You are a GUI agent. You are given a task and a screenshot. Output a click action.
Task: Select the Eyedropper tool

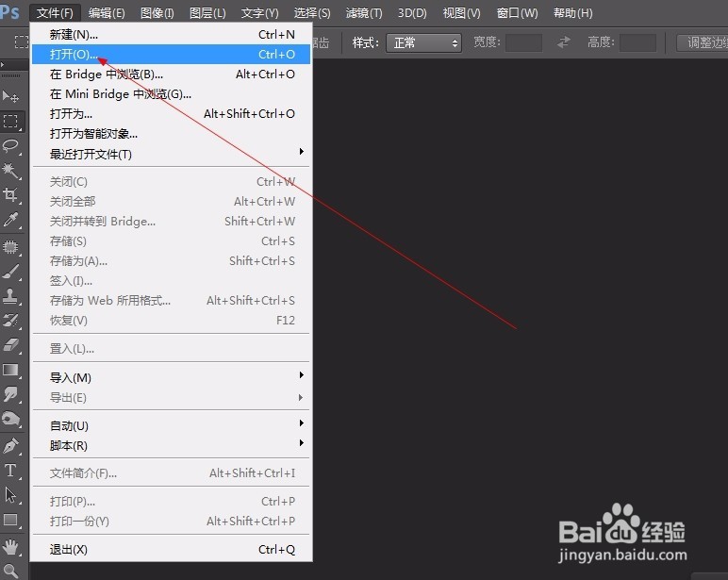point(10,220)
